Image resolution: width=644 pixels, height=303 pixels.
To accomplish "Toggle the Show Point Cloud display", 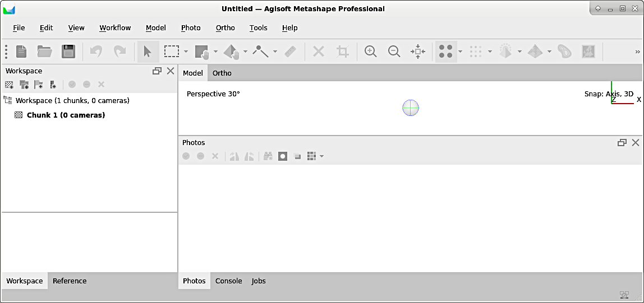I will pos(475,52).
